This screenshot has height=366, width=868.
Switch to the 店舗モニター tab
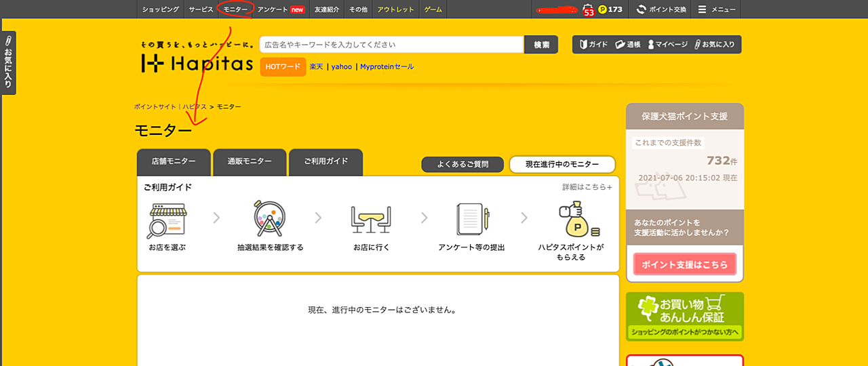click(x=174, y=162)
